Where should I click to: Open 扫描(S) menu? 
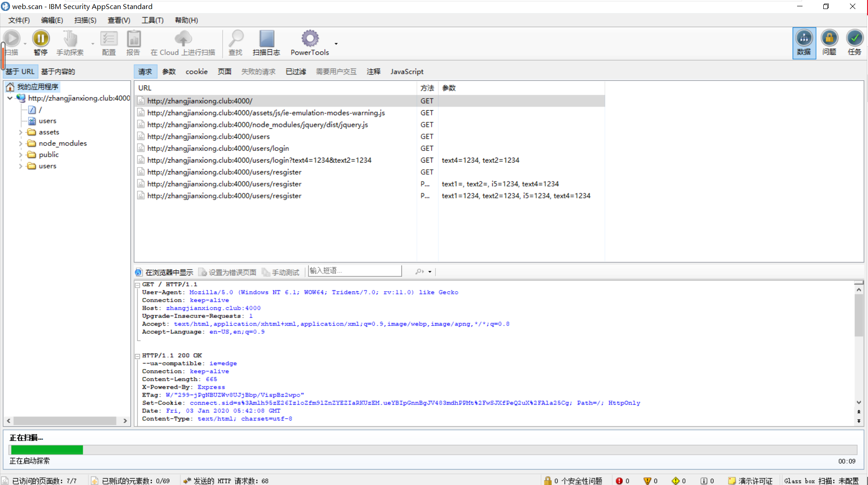click(x=85, y=20)
